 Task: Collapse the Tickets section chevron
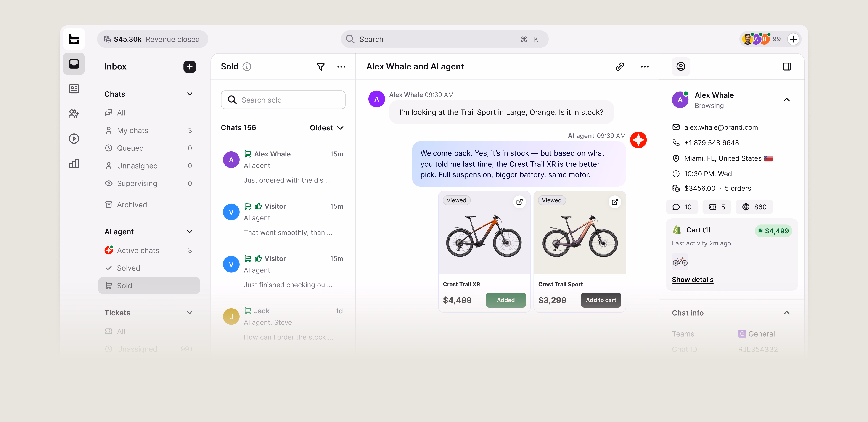point(189,313)
